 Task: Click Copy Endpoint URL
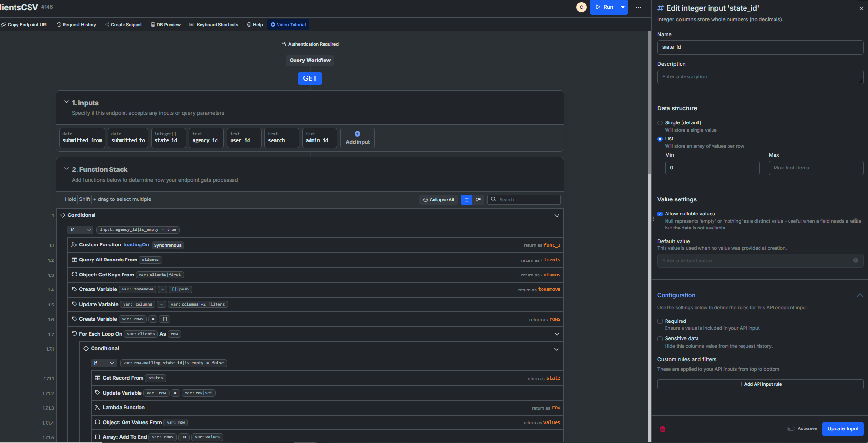tap(24, 25)
